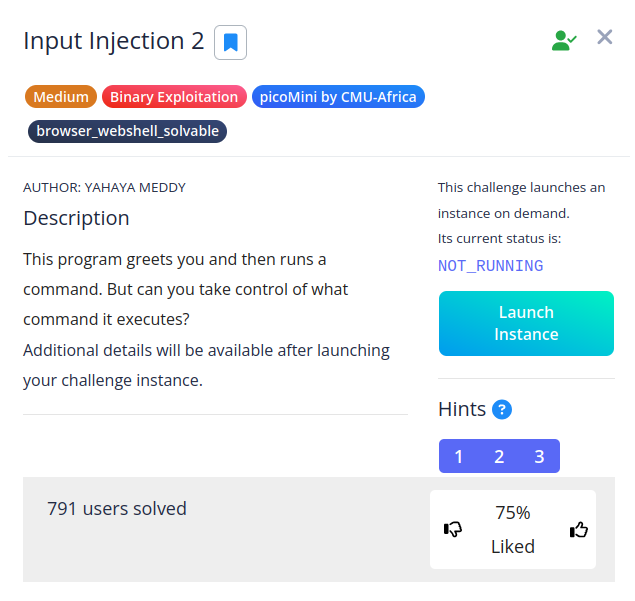Screen dimensions: 635x601
Task: Reveal hint number 1
Action: point(459,456)
